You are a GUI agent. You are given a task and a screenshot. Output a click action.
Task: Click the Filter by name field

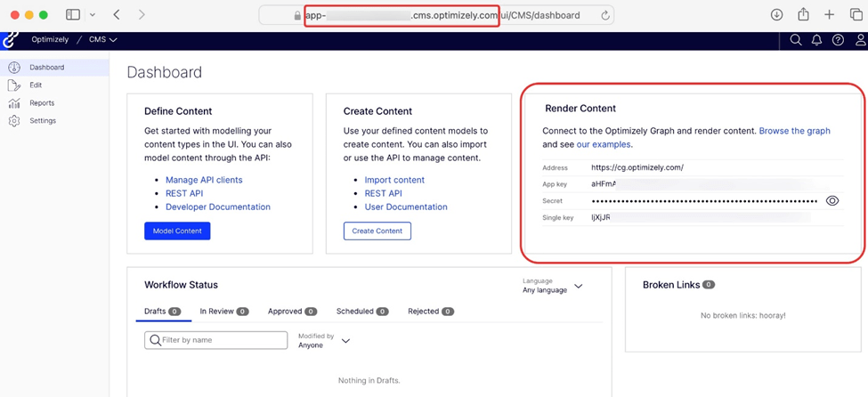[x=216, y=340]
